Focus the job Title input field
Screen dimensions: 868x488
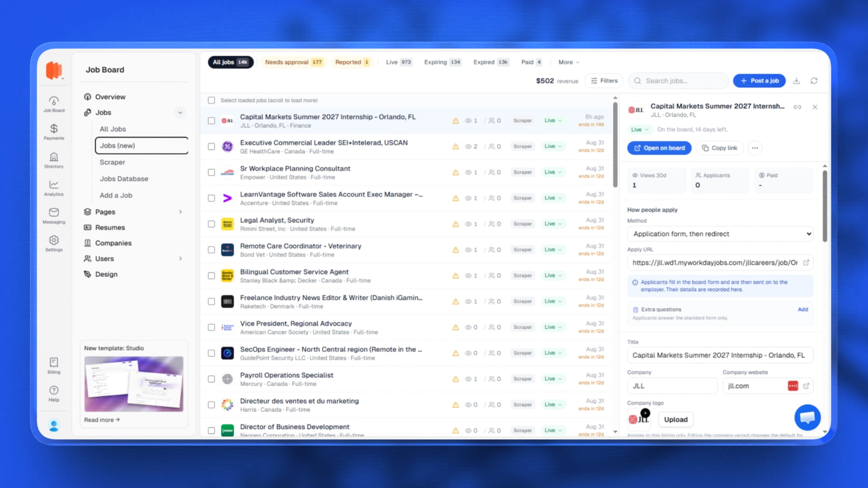pyautogui.click(x=720, y=355)
